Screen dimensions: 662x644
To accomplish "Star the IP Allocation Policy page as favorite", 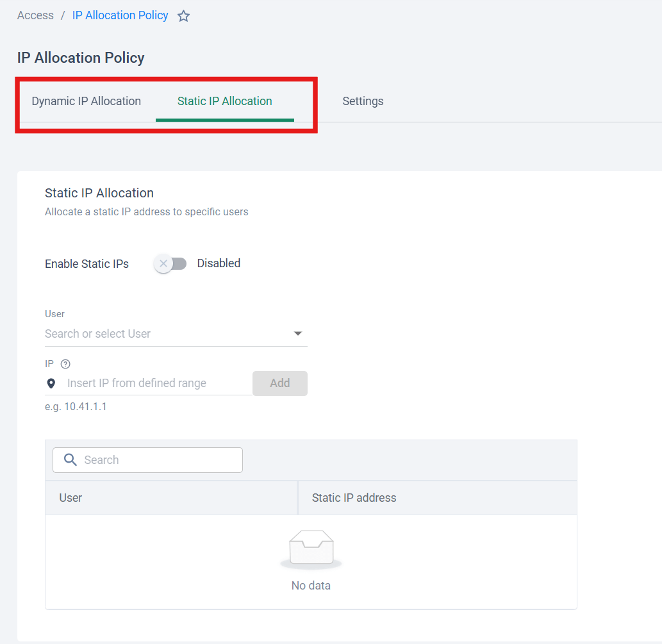I will (x=183, y=16).
